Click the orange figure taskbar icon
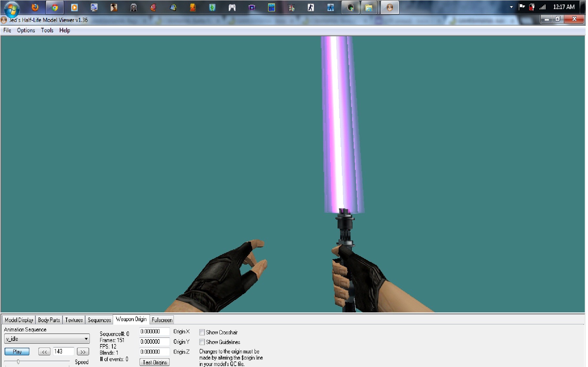The height and width of the screenshot is (367, 588). click(x=193, y=7)
